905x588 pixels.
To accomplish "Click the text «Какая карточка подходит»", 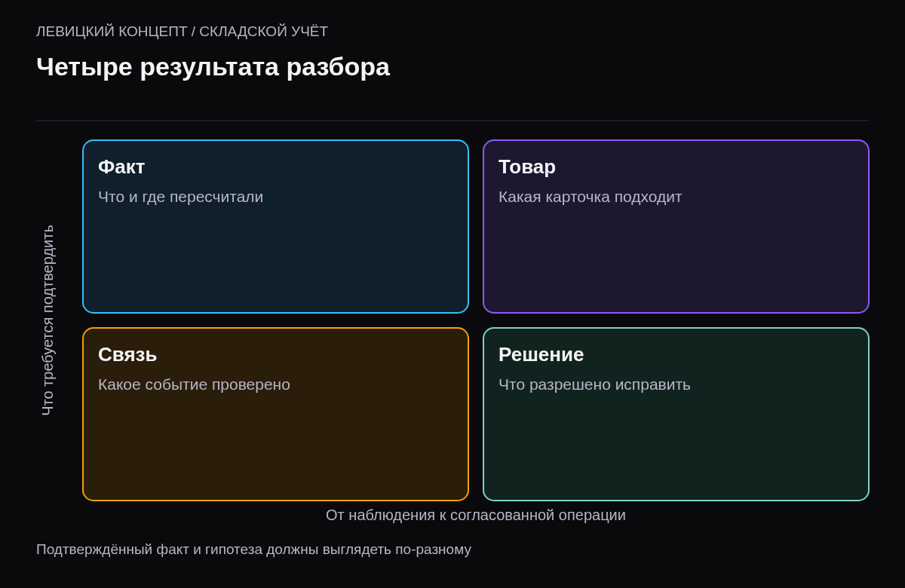I will pos(590,197).
